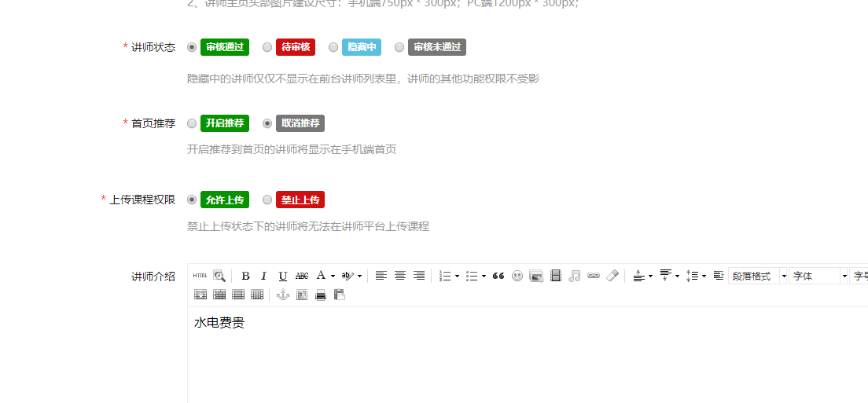Select 隐藏中 radio button
The width and height of the screenshot is (868, 403).
coord(333,48)
